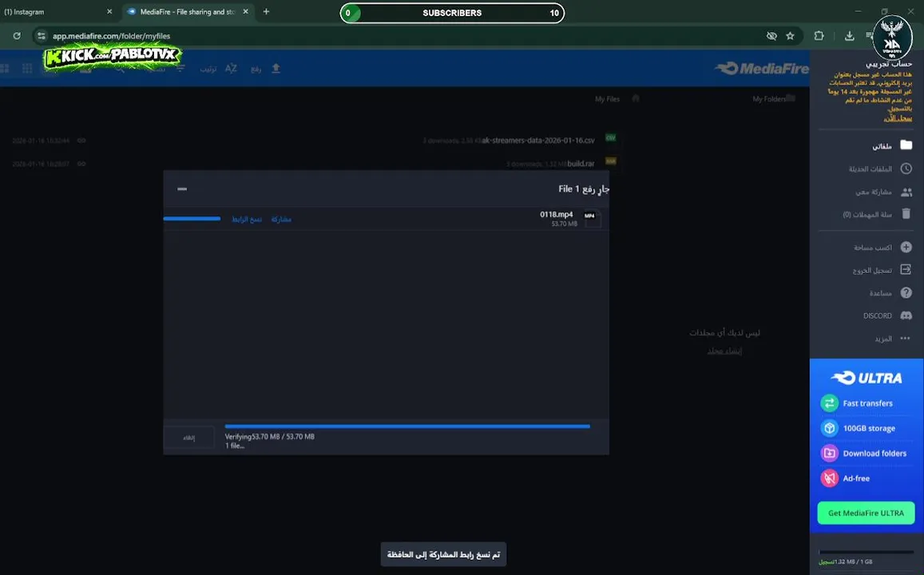Click the site info icon in address bar
Viewport: 924px width, 575px height.
pyautogui.click(x=41, y=36)
